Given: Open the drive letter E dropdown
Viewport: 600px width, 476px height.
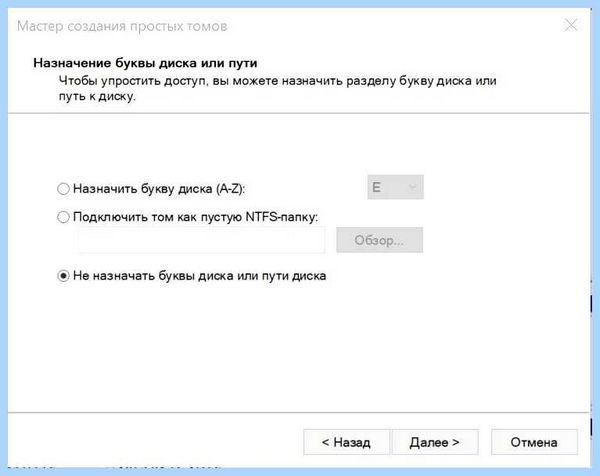Looking at the screenshot, I should point(395,187).
